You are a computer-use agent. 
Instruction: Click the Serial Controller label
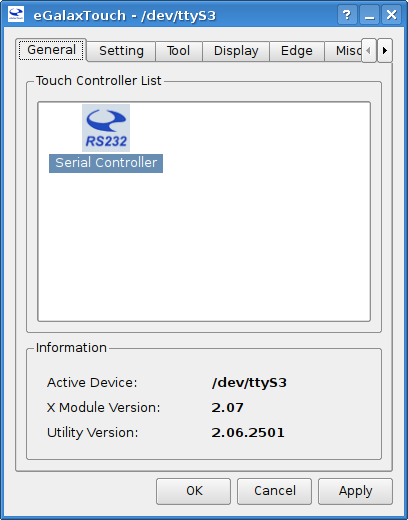(x=106, y=163)
